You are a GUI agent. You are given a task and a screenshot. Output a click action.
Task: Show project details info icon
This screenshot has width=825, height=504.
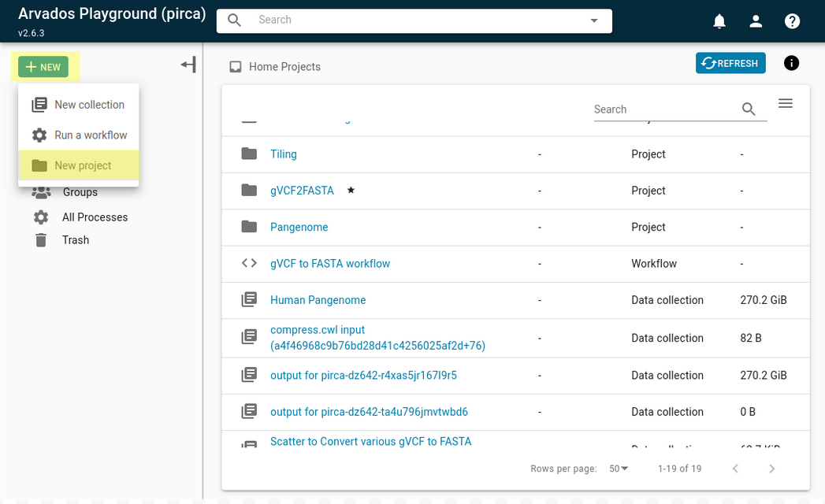click(791, 63)
